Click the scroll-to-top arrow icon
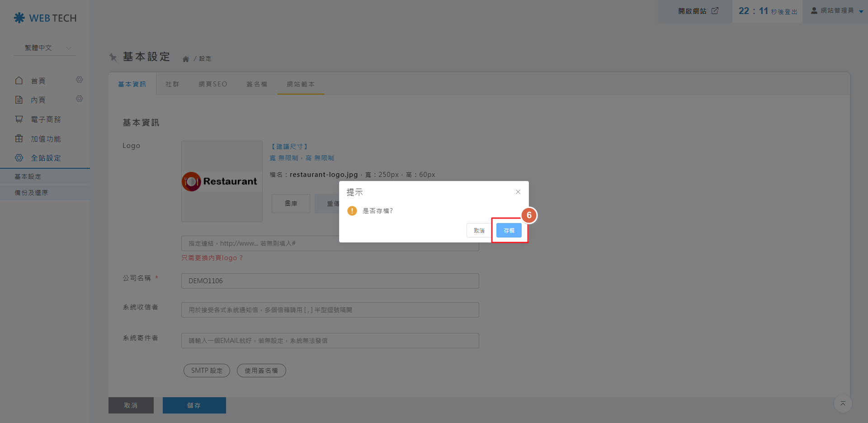The height and width of the screenshot is (423, 868). (x=843, y=404)
